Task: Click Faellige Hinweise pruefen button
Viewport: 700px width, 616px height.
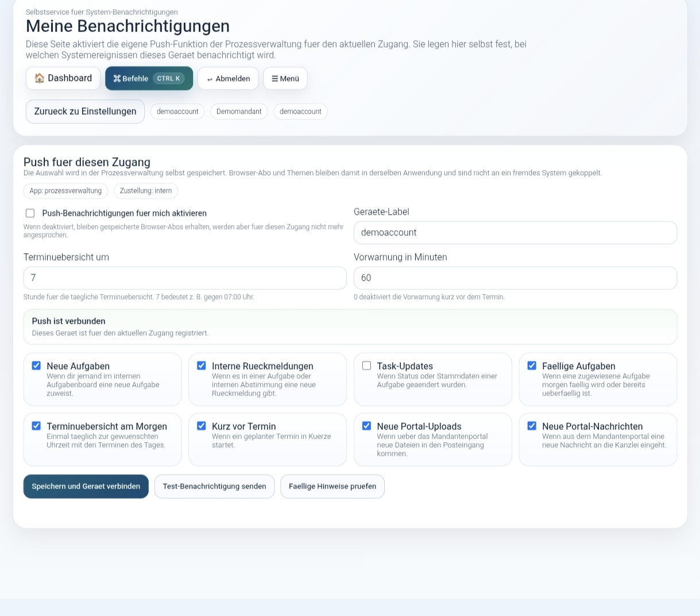Action: coord(332,486)
